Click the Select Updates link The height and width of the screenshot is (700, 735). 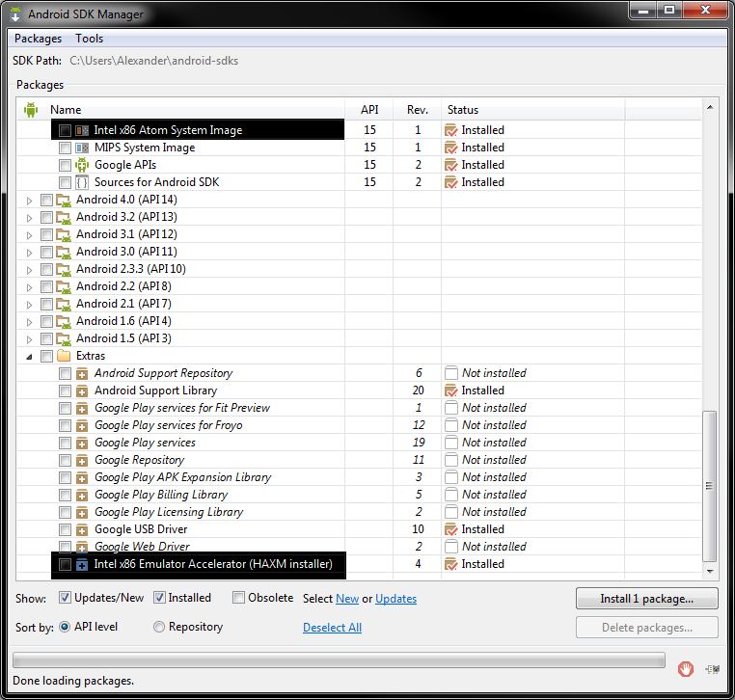(x=396, y=599)
